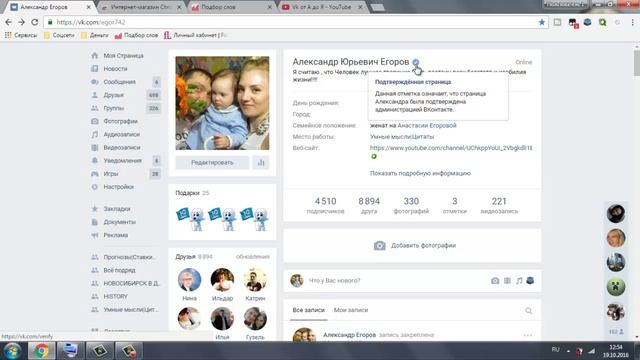
Task: Click the Настройки gear icon
Action: click(95, 187)
